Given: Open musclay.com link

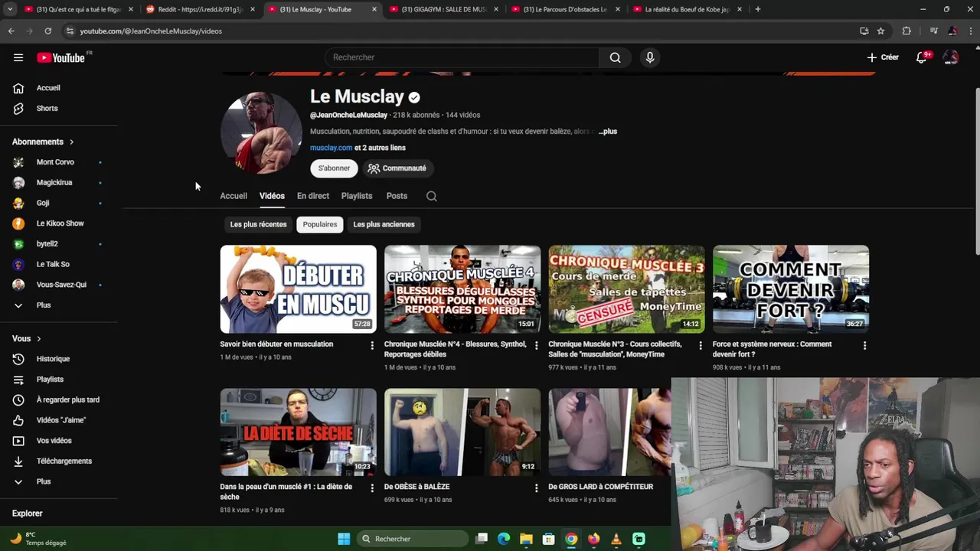Looking at the screenshot, I should pyautogui.click(x=331, y=148).
